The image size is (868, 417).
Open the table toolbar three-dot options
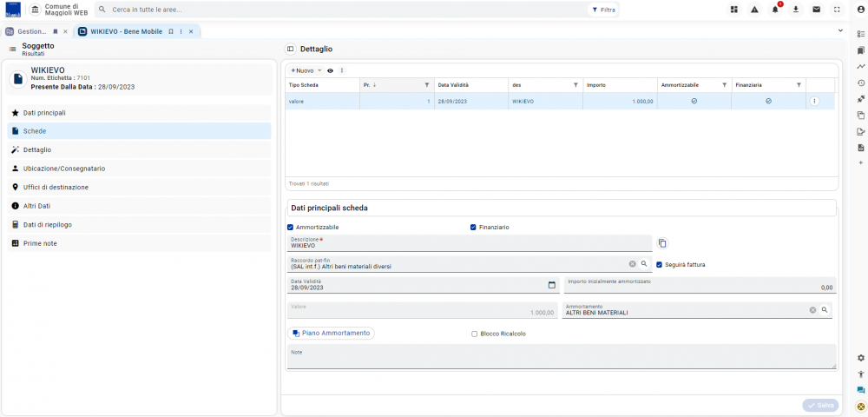pos(341,70)
